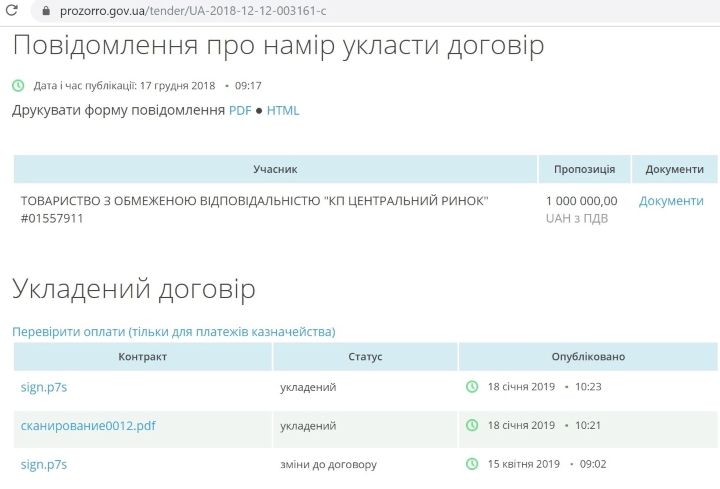Screen dimensions: 720x489
Task: Open sign.p7s published at 10:23
Action: (x=44, y=387)
